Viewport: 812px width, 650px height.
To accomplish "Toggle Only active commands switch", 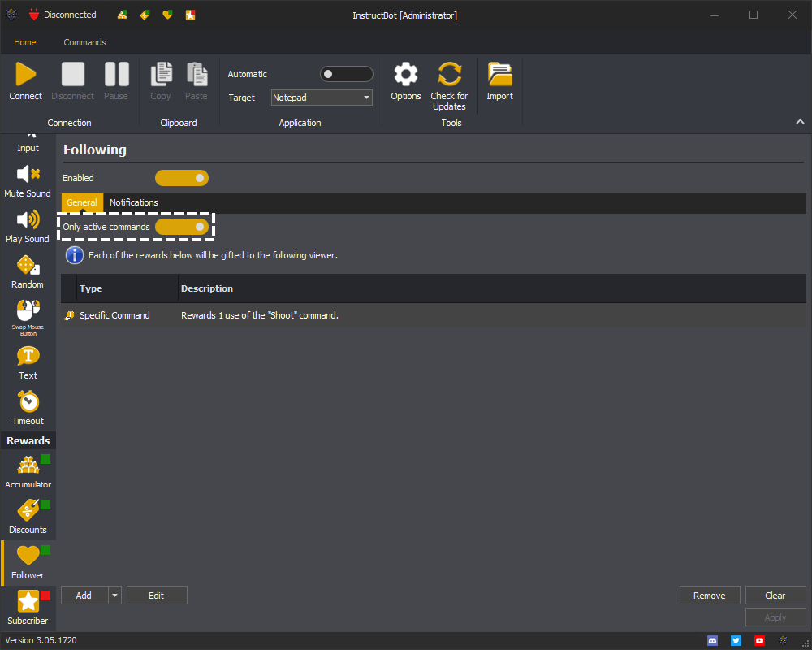I will [182, 227].
